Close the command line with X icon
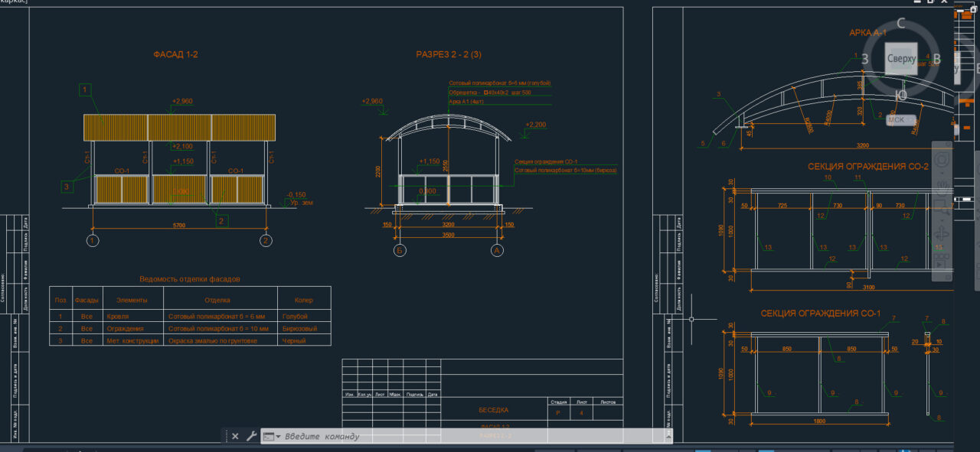The height and width of the screenshot is (452, 980). click(235, 437)
